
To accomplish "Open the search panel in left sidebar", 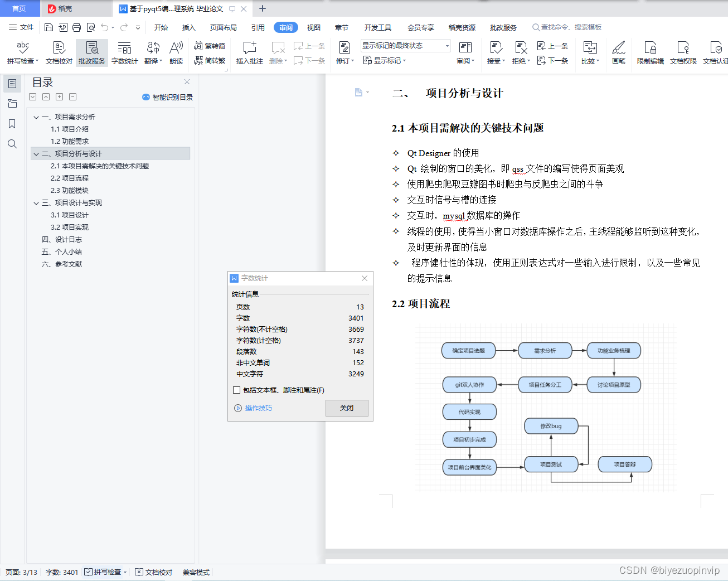I will click(x=12, y=144).
